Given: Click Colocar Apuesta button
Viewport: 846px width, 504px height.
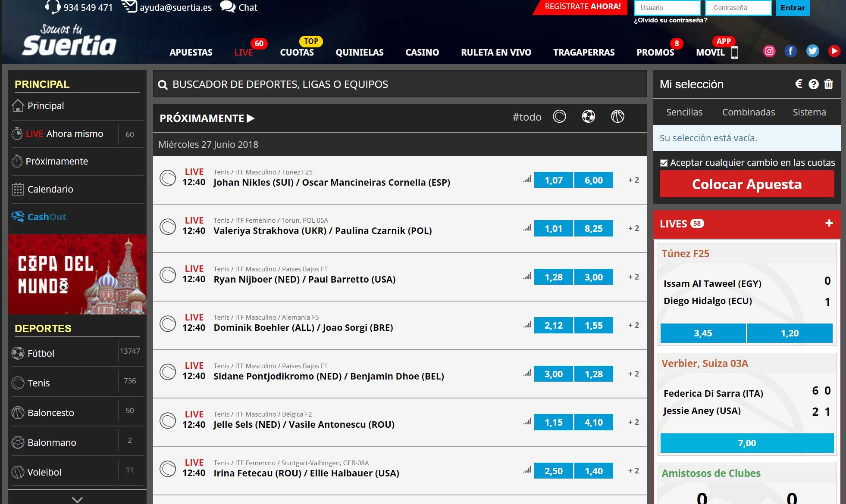Looking at the screenshot, I should [747, 184].
